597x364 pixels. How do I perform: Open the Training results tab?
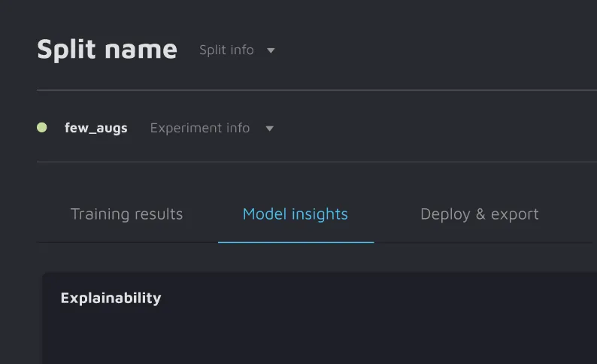[x=126, y=214]
